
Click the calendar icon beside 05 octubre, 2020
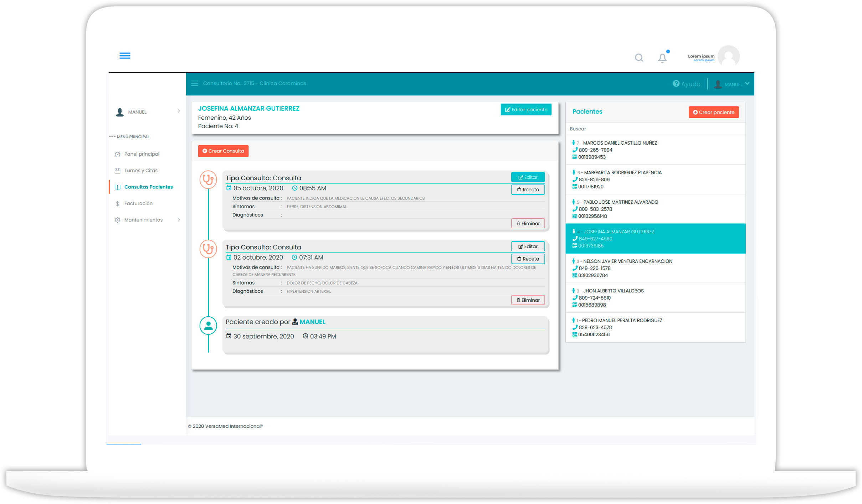pyautogui.click(x=229, y=188)
